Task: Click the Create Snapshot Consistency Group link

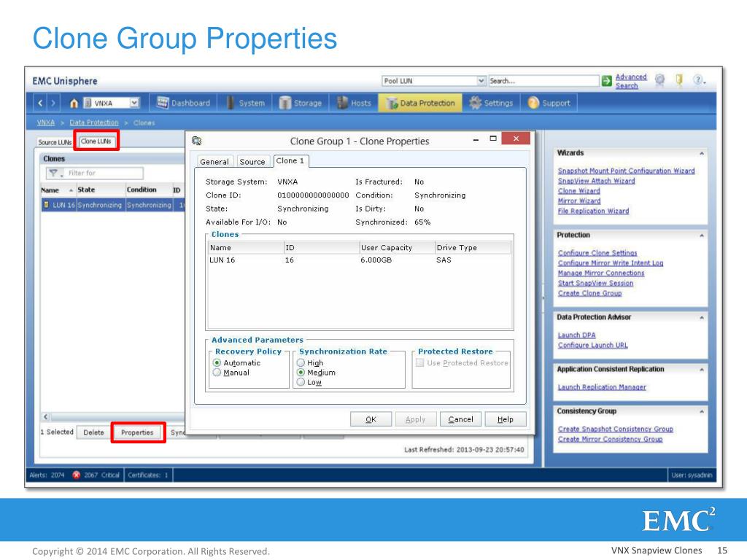Action: [x=616, y=429]
